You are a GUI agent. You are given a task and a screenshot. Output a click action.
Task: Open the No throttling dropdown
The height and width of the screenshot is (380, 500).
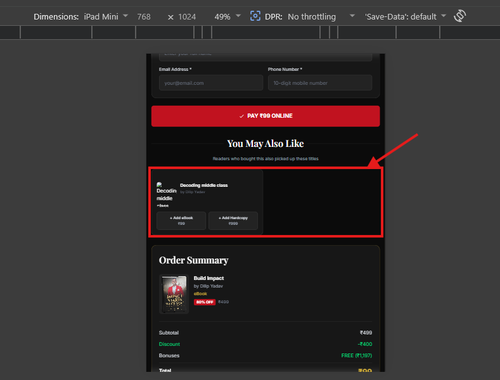click(x=321, y=16)
